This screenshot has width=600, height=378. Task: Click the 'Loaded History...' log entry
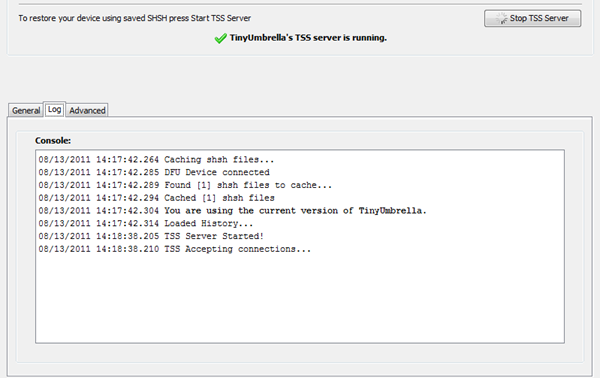pos(146,223)
